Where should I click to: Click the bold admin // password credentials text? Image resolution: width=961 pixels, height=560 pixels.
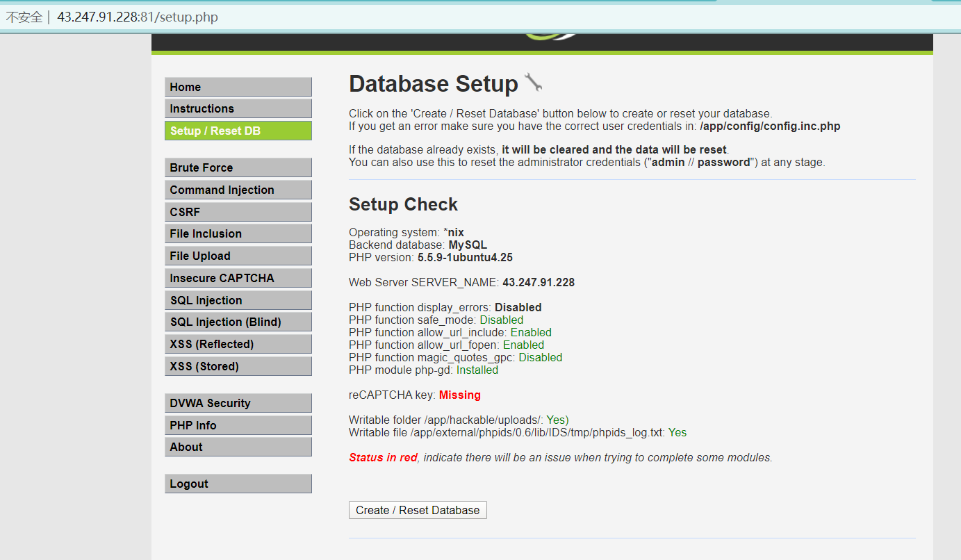(700, 162)
